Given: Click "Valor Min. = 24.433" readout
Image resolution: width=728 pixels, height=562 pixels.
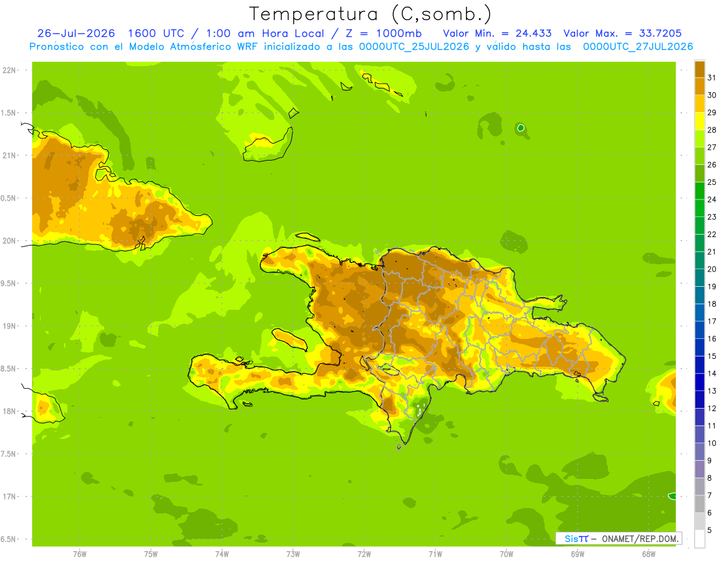Looking at the screenshot, I should (497, 33).
